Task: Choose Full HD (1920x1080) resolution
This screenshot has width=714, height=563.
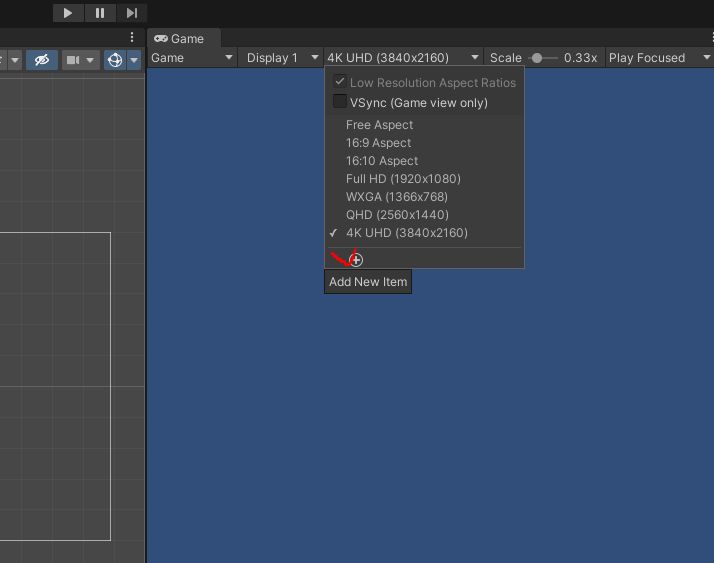Action: pos(403,179)
